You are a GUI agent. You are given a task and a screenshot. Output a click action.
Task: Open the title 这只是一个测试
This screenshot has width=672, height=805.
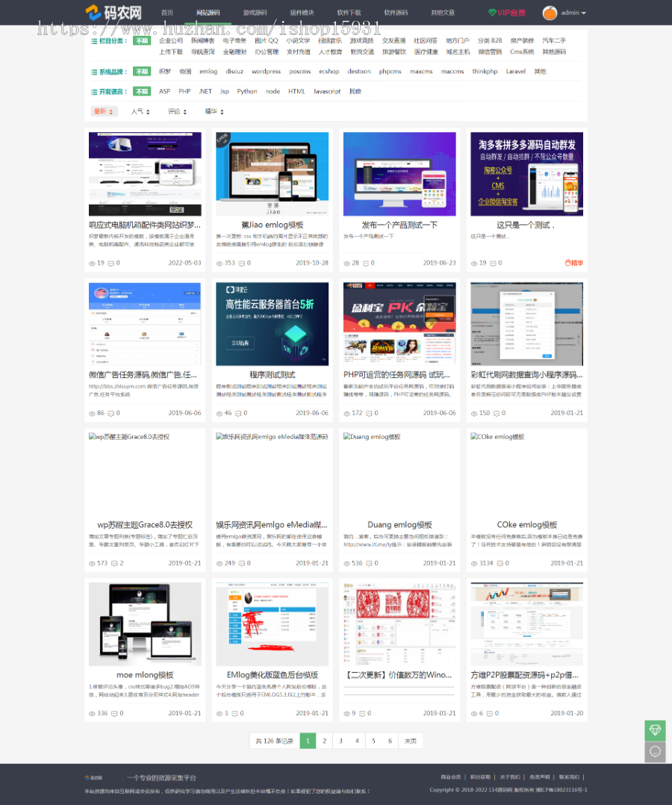pos(526,225)
